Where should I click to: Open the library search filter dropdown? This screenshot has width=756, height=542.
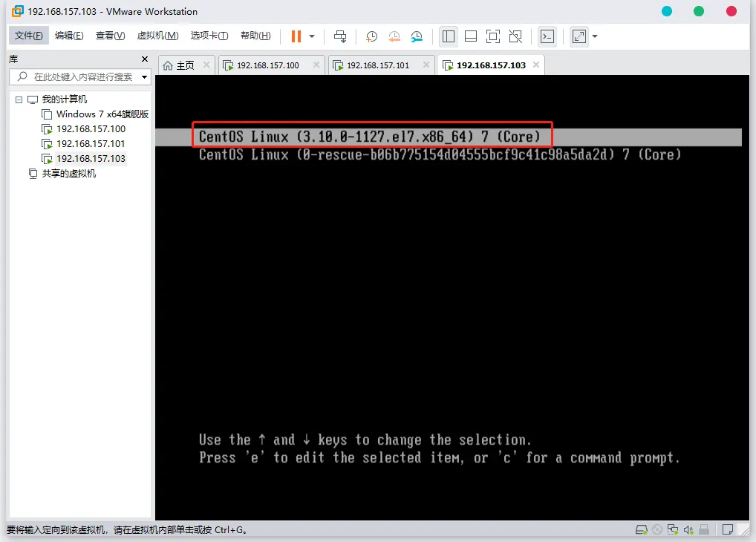144,77
